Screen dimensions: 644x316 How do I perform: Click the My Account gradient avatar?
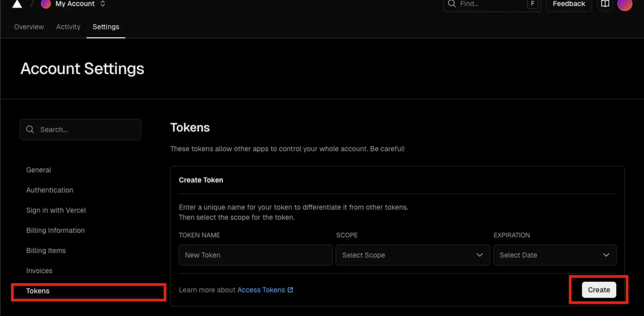click(x=46, y=4)
